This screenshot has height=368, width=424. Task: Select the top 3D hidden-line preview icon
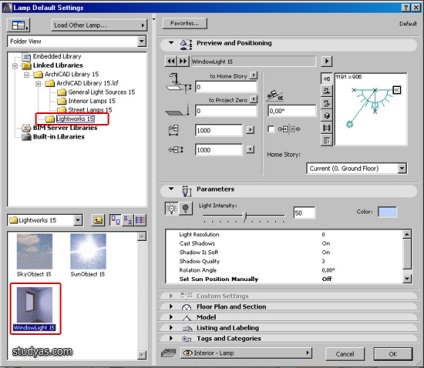pyautogui.click(x=326, y=91)
